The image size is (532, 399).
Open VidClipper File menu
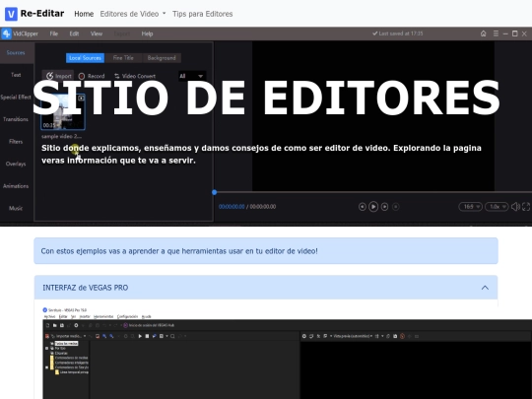[x=53, y=33]
